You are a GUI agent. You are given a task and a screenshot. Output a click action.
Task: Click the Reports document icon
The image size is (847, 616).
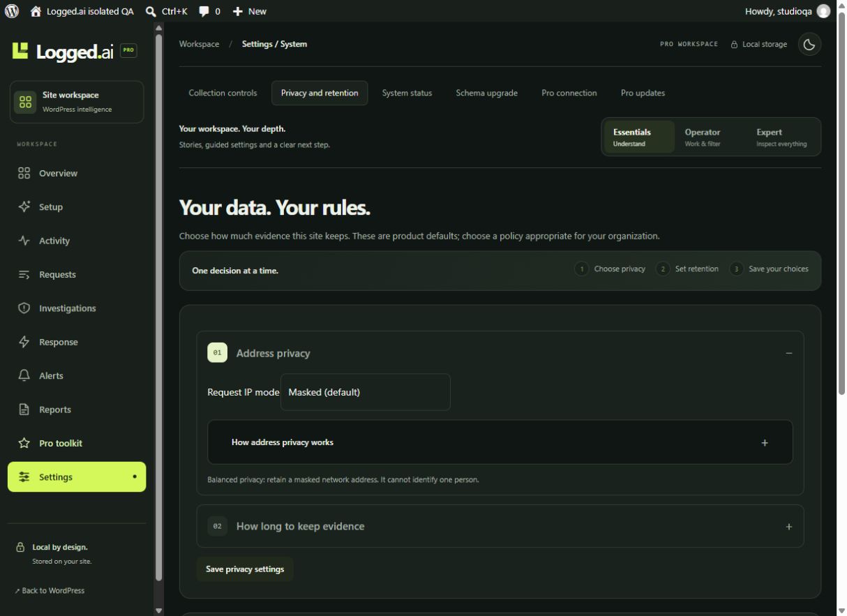(x=24, y=410)
